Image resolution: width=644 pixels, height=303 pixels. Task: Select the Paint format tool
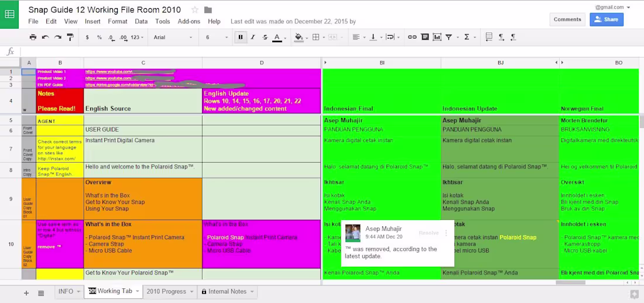tap(70, 37)
